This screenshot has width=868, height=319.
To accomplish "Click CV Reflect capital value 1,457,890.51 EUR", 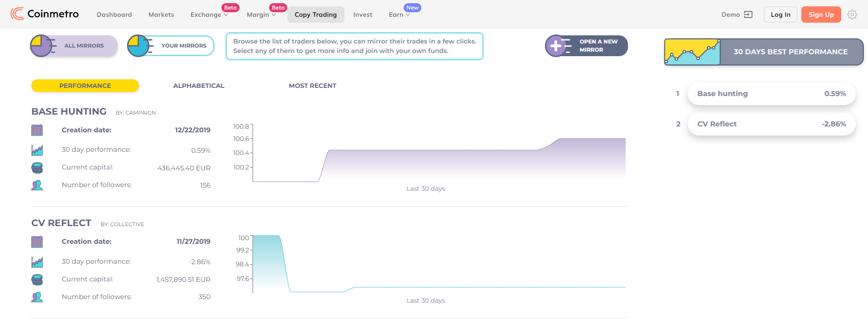I will coord(183,280).
